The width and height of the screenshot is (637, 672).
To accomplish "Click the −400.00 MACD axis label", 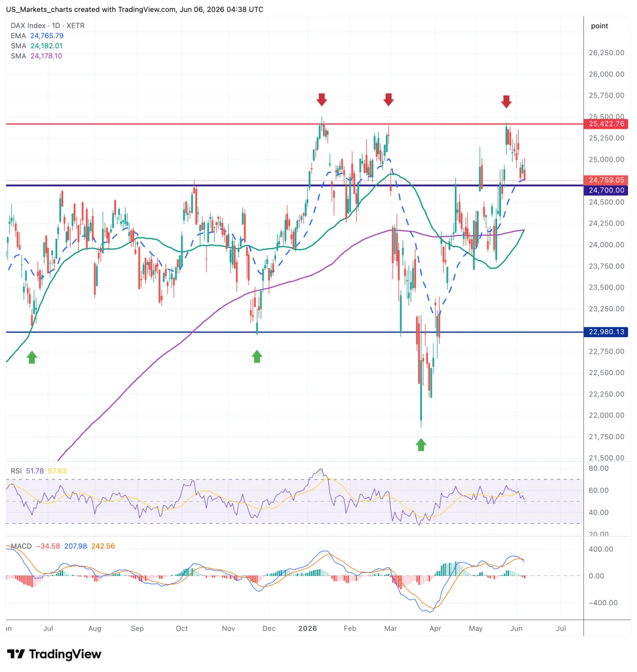I will pyautogui.click(x=603, y=603).
